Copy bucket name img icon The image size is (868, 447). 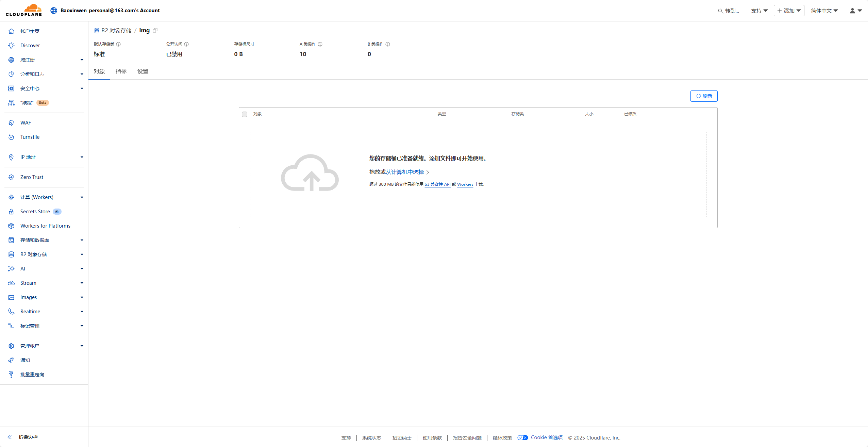pos(155,30)
